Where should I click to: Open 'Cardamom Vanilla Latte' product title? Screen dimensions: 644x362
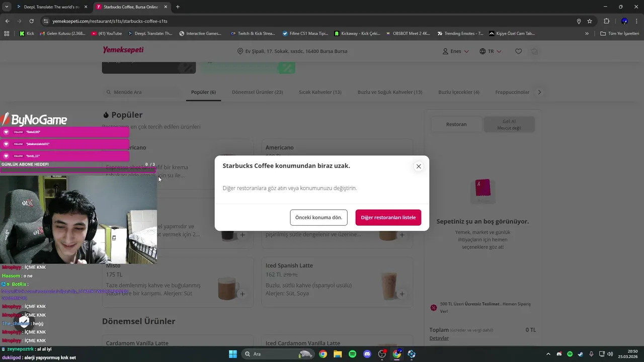point(137,343)
